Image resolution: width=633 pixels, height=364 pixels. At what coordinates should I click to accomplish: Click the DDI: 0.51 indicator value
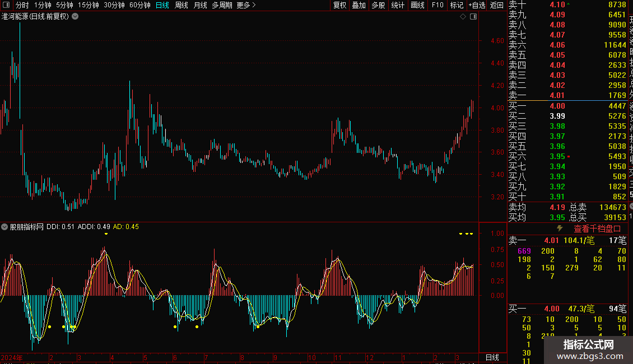coord(60,227)
